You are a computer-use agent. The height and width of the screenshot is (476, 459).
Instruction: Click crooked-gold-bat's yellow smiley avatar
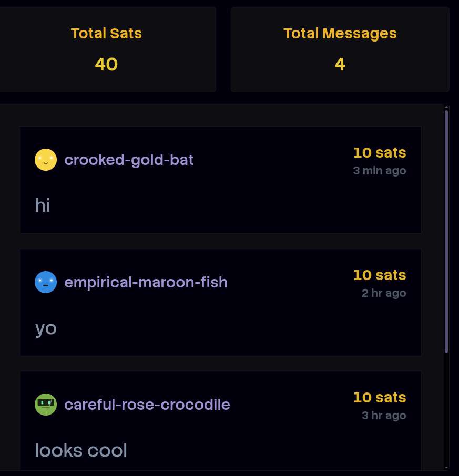click(x=46, y=160)
